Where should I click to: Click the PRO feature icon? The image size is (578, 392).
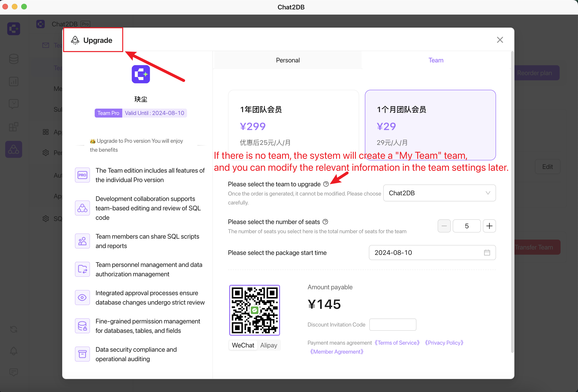point(82,175)
